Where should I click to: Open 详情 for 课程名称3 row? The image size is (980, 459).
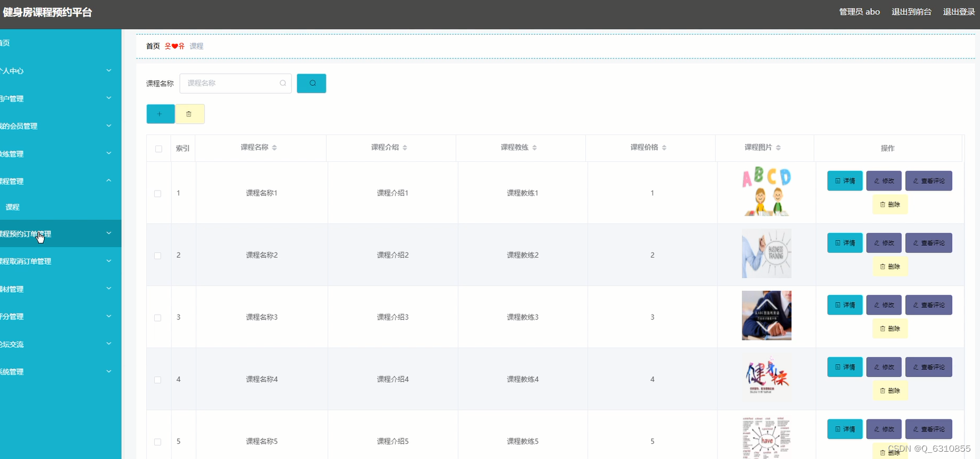point(845,305)
